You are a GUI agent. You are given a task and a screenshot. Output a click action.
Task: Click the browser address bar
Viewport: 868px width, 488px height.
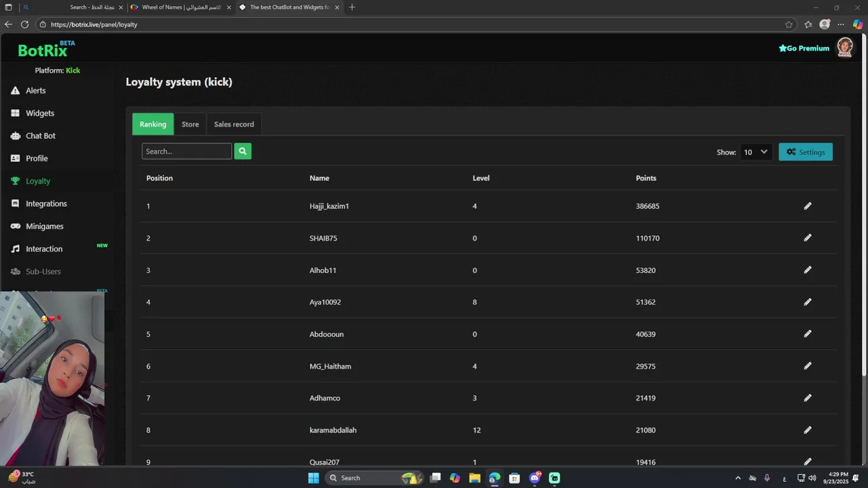414,24
